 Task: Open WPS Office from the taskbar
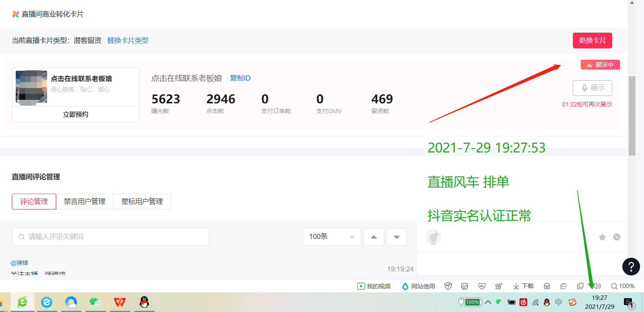[x=120, y=302]
